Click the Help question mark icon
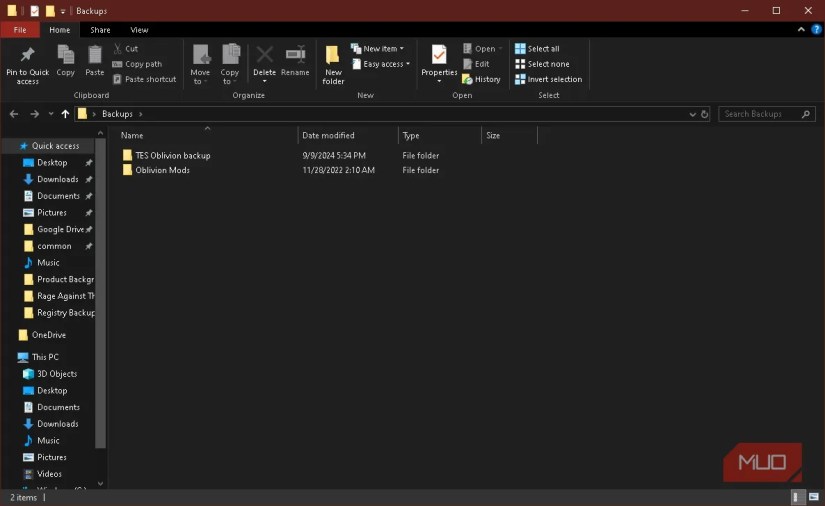The image size is (825, 506). [816, 29]
